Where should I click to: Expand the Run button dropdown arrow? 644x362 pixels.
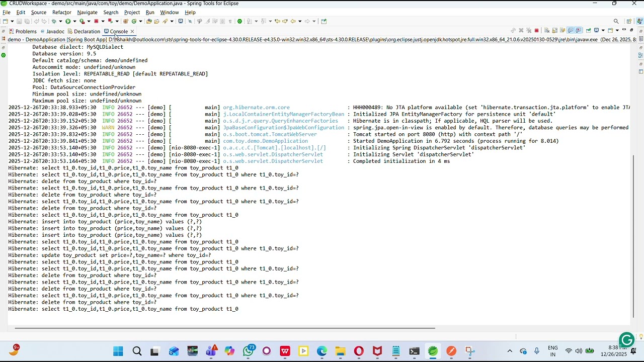74,21
